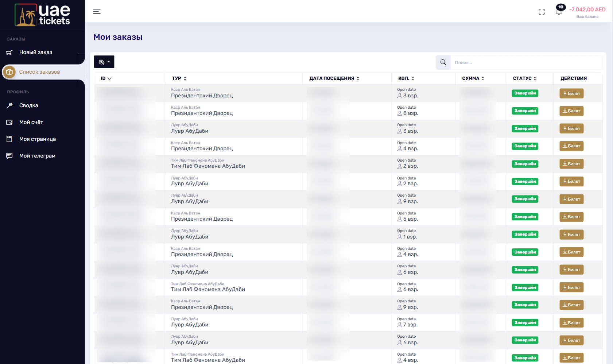Sort by Дата посещения column
Viewport: 613px width, 364px height.
click(334, 78)
